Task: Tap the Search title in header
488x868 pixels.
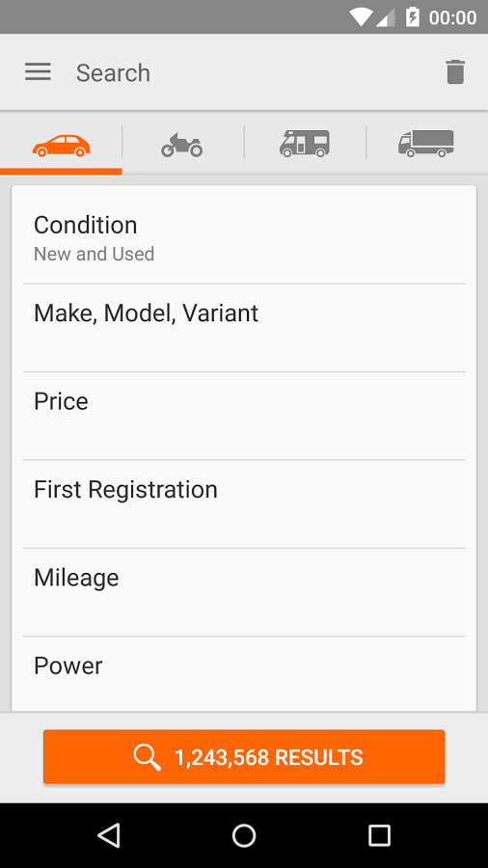Action: 113,72
